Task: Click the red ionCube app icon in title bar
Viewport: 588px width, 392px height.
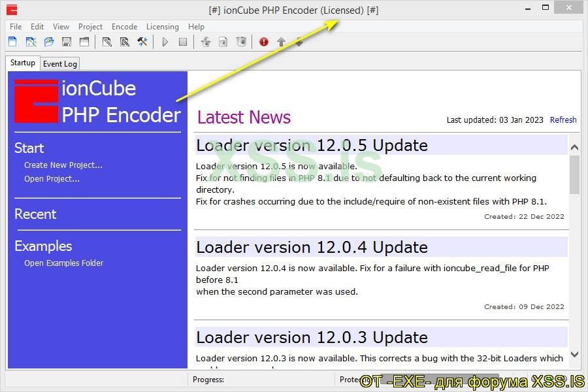Action: [12, 10]
